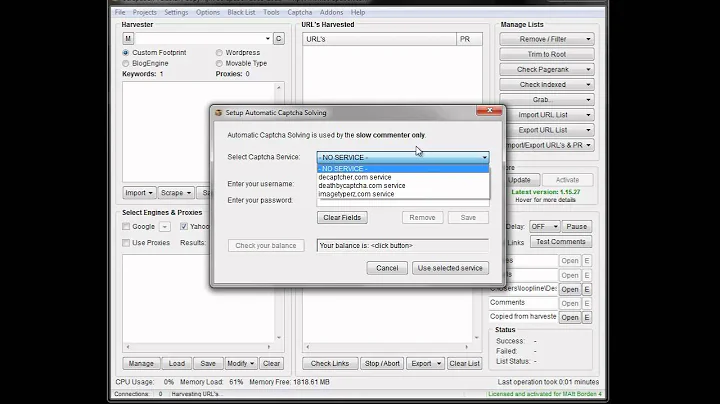The image size is (720, 404).
Task: Click the M button in Harvester
Action: coord(128,39)
